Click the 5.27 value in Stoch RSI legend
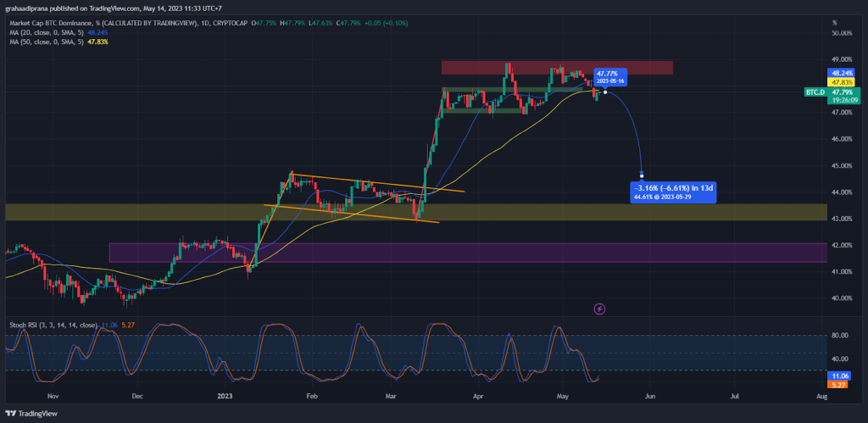Image resolution: width=868 pixels, height=423 pixels. (x=127, y=325)
